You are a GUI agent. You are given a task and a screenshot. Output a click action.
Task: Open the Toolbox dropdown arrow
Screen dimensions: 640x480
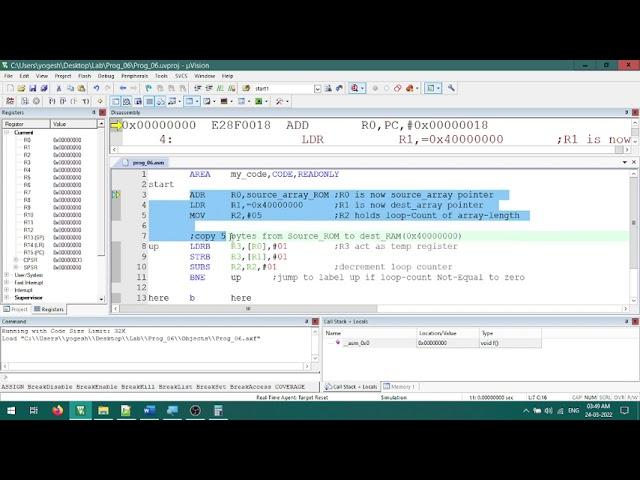(x=287, y=101)
